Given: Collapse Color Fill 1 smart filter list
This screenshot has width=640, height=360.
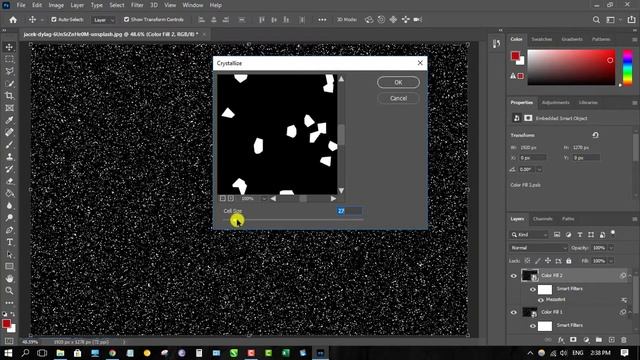Looking at the screenshot, I should 630,312.
